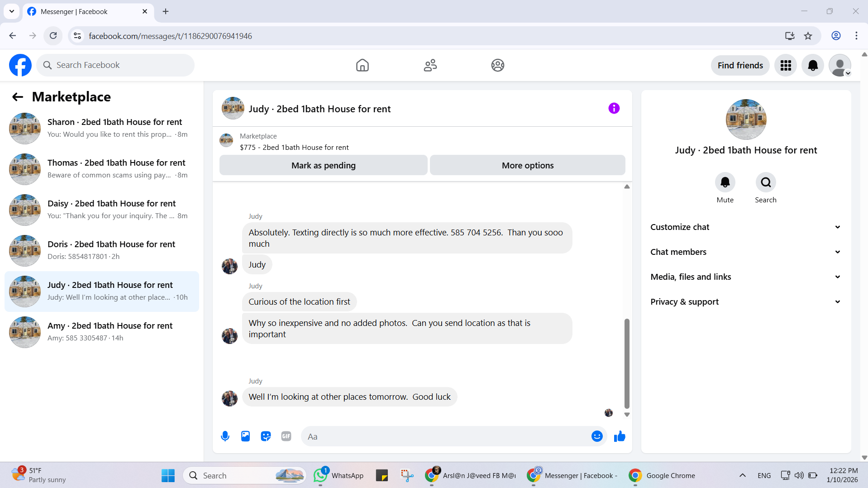Mute the conversation with bell icon
The image size is (868, 488).
point(725,182)
